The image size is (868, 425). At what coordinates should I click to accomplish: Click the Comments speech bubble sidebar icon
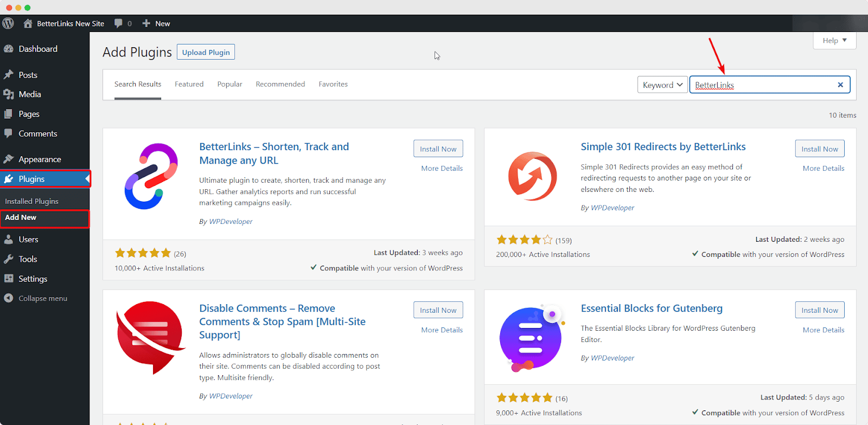pyautogui.click(x=9, y=133)
